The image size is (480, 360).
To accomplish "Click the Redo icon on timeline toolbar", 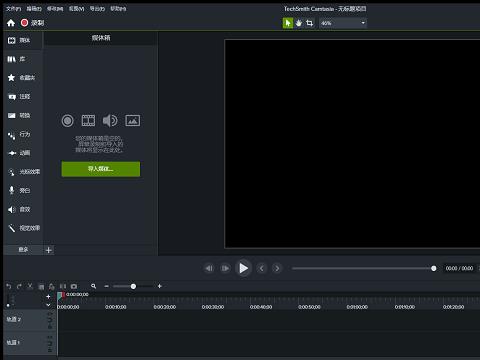I will pyautogui.click(x=19, y=286).
